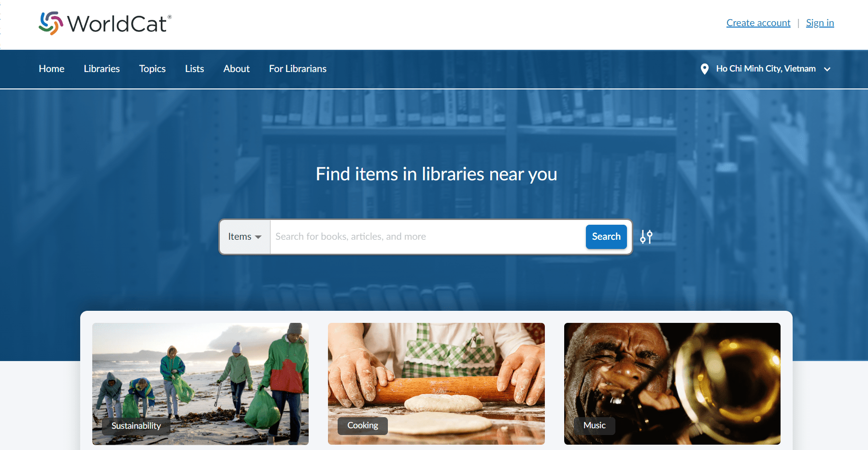Image resolution: width=868 pixels, height=450 pixels.
Task: Open the Music topic thumbnail
Action: (x=672, y=384)
